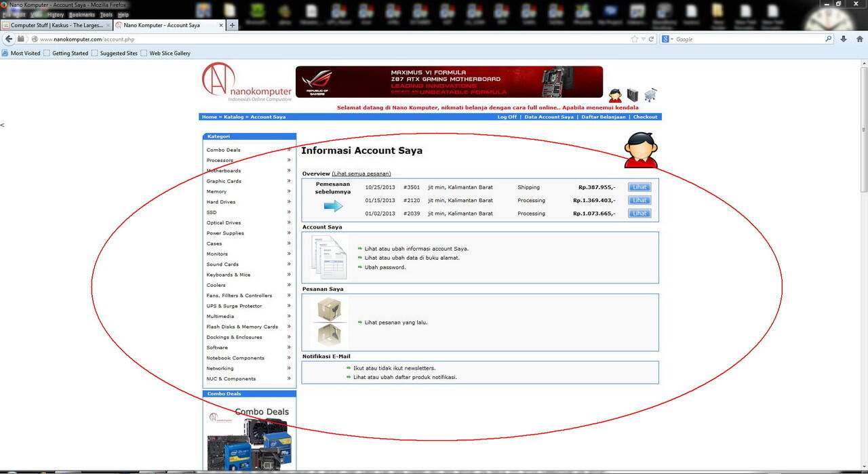Open the Google search engine selector
The width and height of the screenshot is (868, 474).
668,39
